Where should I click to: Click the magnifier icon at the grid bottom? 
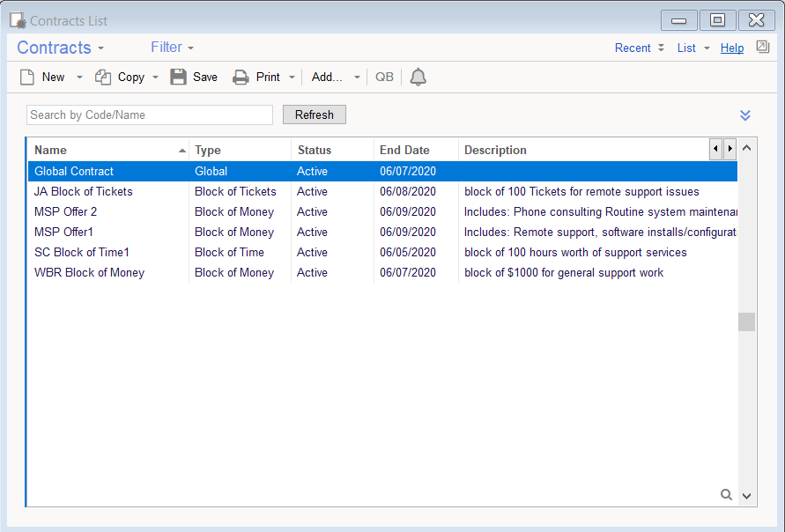pyautogui.click(x=726, y=494)
